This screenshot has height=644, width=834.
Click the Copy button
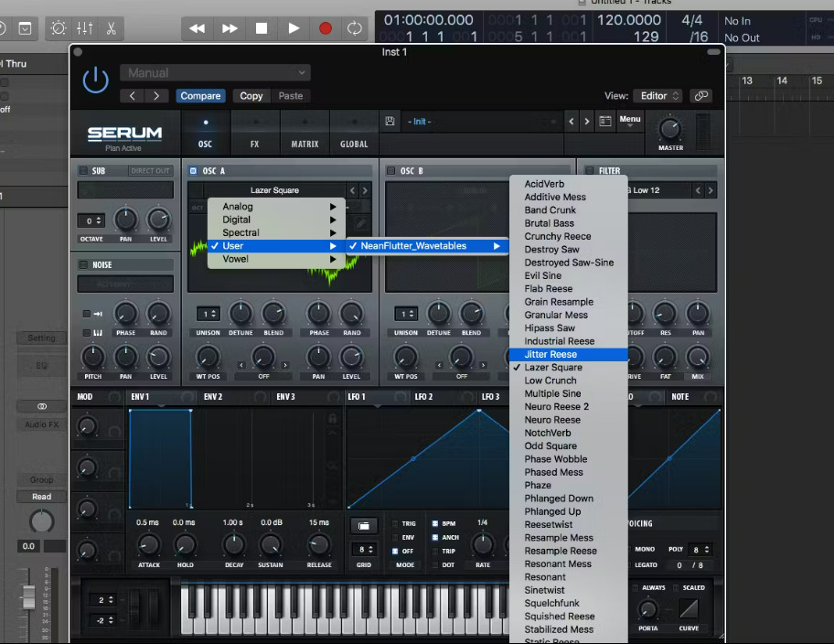pos(251,96)
